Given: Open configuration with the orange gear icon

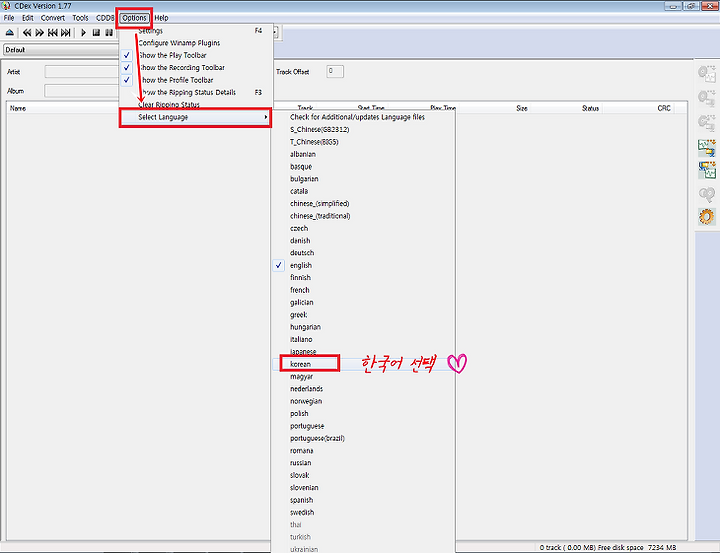Looking at the screenshot, I should [x=707, y=217].
